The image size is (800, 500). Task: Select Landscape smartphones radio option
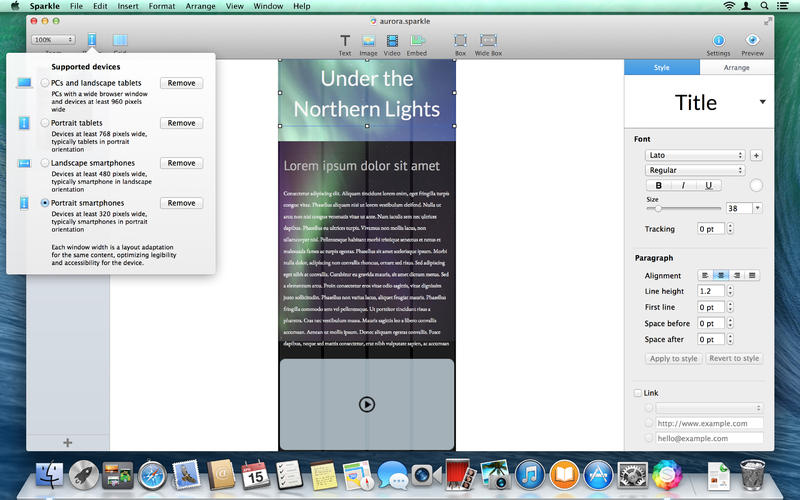click(45, 163)
